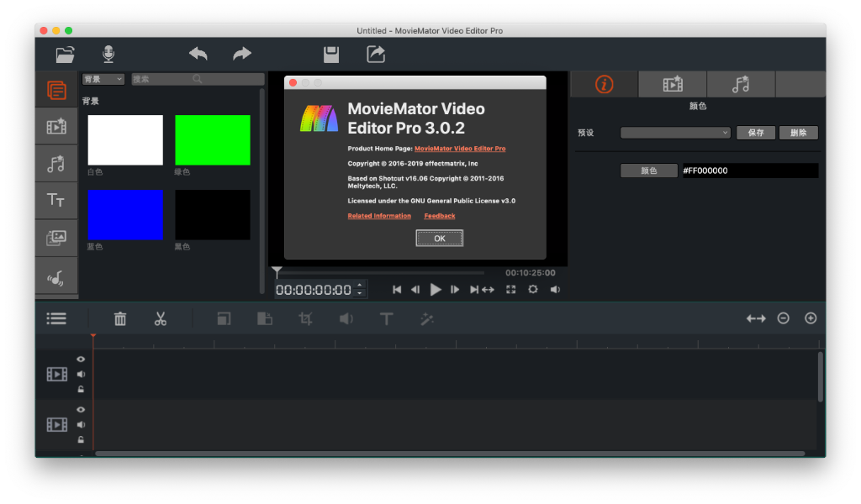The height and width of the screenshot is (504, 861).
Task: Mute the first video track
Action: tap(81, 374)
